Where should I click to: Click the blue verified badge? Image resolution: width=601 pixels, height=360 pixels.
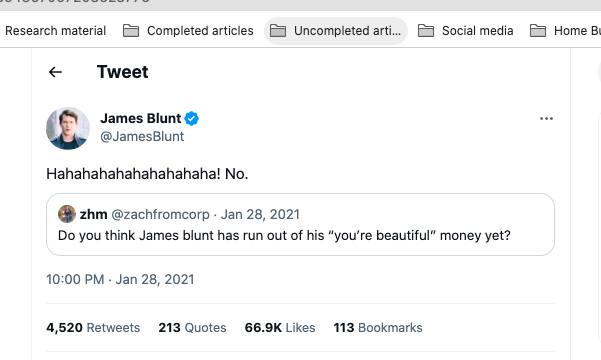click(x=192, y=118)
